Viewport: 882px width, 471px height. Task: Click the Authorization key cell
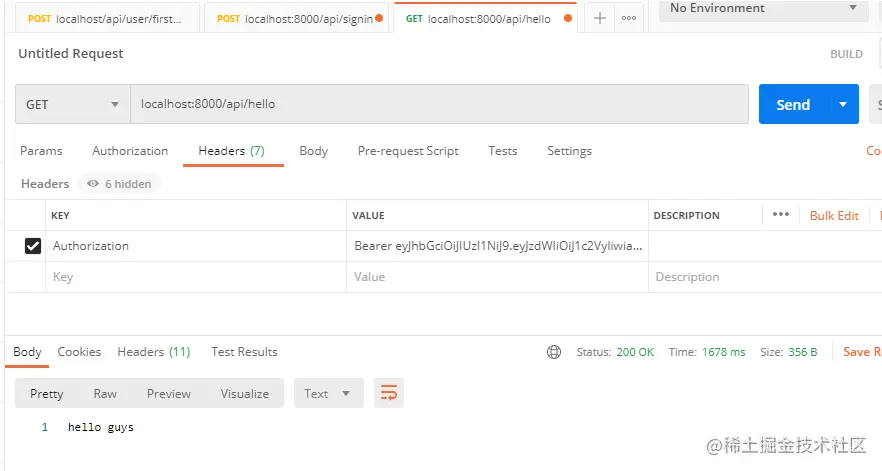click(196, 246)
